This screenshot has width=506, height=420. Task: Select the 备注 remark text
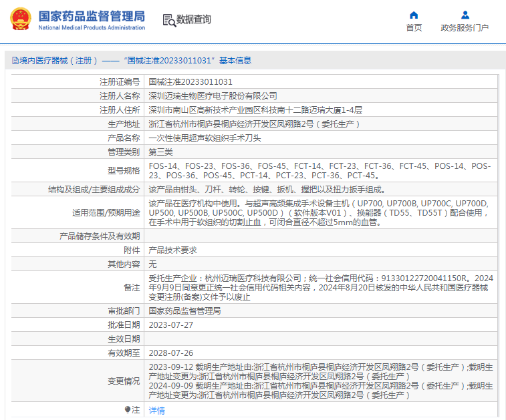coord(321,288)
